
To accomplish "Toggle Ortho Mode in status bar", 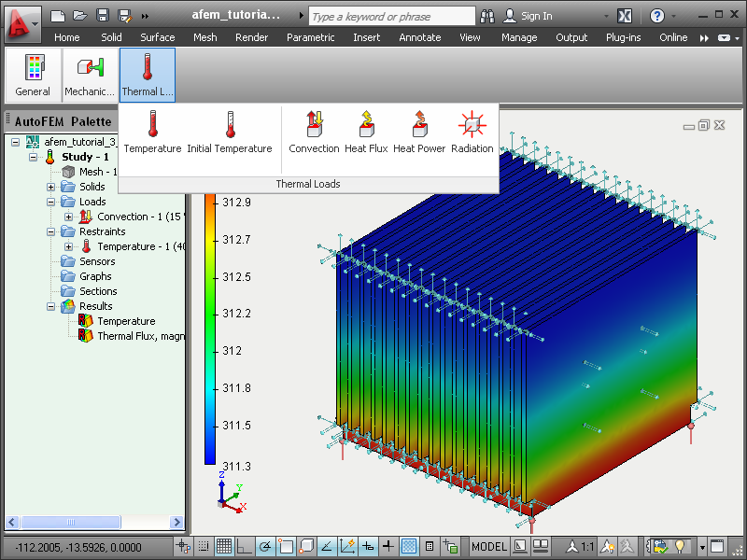I will pos(244,546).
